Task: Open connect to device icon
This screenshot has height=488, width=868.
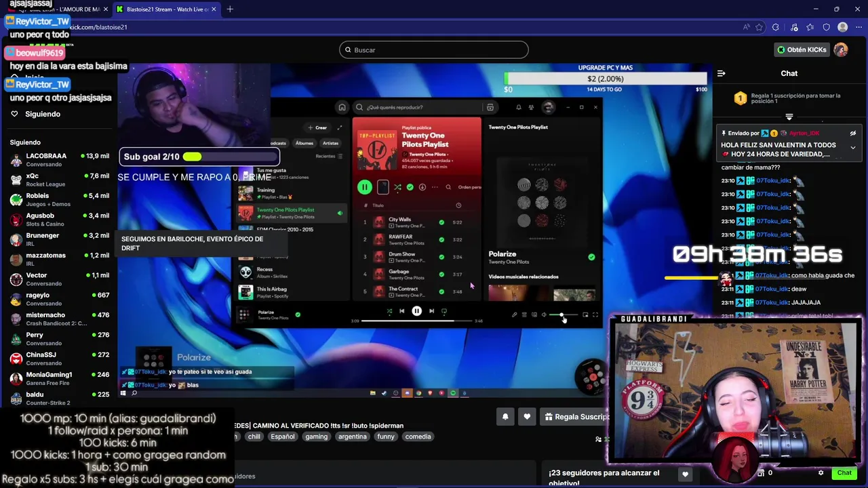Action: coord(534,314)
